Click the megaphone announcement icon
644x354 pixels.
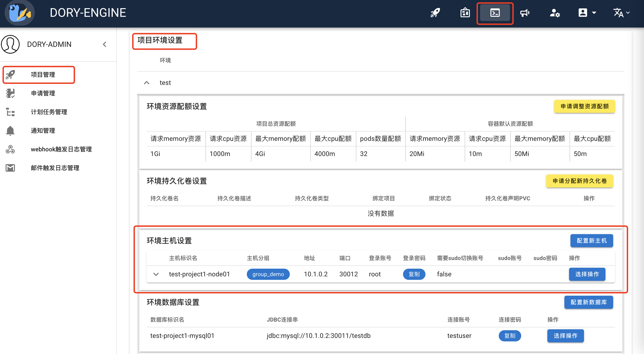point(525,13)
